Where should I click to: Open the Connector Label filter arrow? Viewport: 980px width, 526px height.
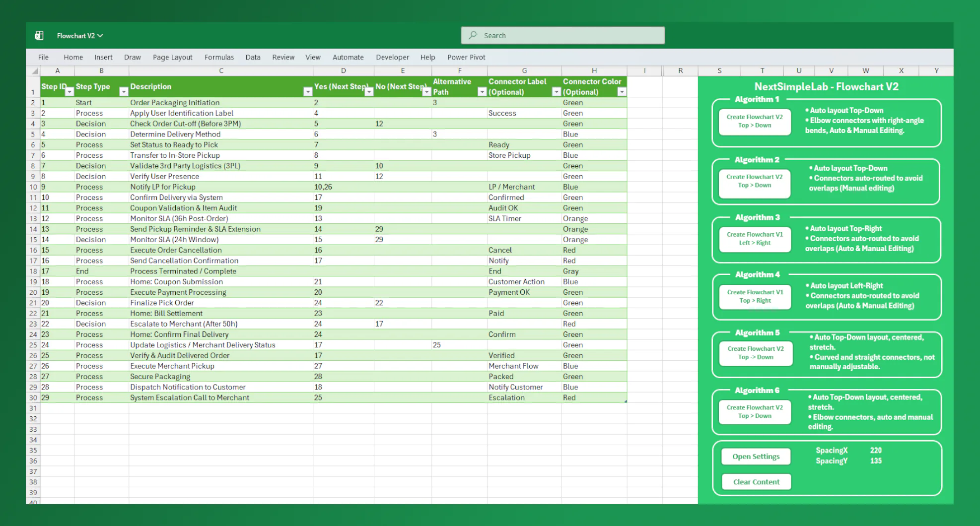pos(556,92)
